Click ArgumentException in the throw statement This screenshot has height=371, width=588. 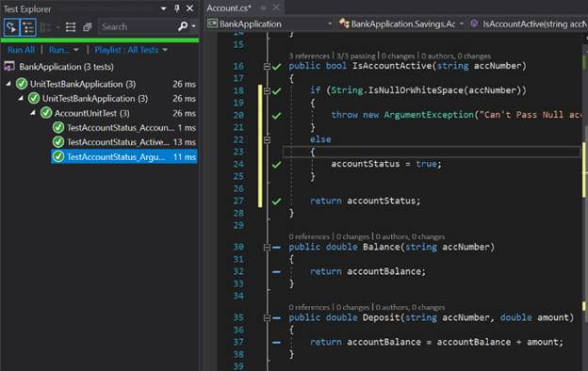click(x=429, y=115)
